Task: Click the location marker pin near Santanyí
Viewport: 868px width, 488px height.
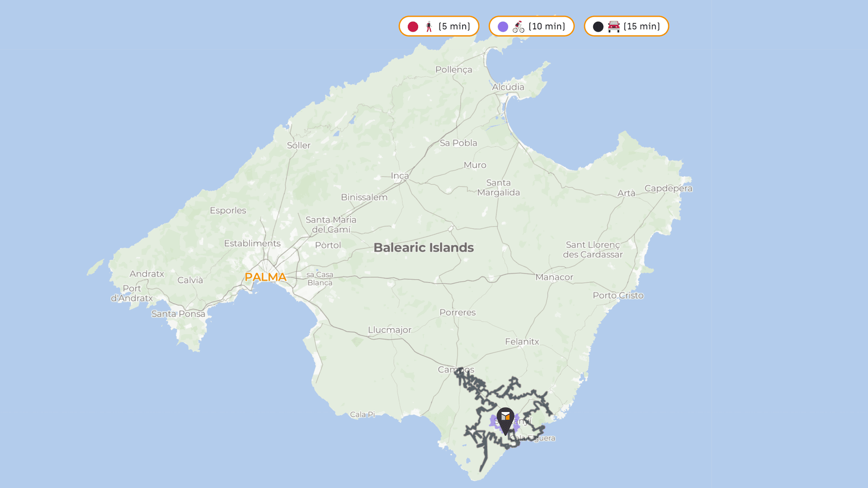Action: pos(505,421)
